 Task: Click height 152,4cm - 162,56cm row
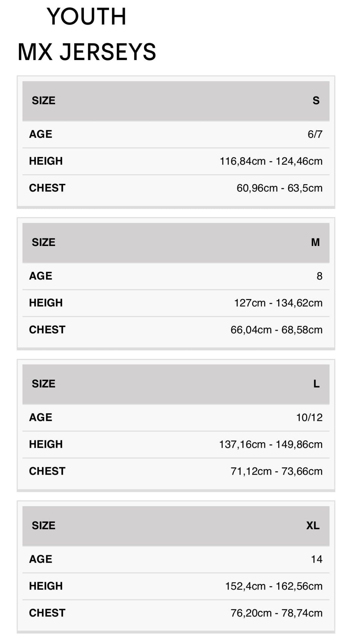pos(176,586)
